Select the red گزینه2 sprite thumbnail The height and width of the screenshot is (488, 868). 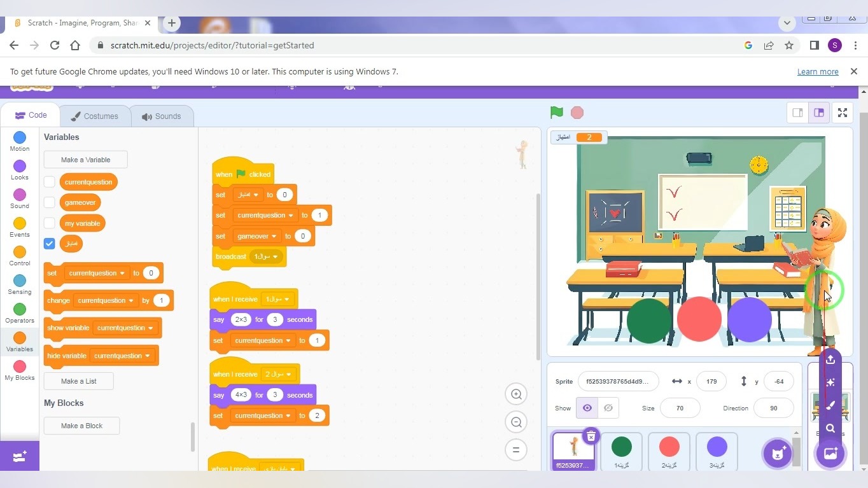pos(669,452)
